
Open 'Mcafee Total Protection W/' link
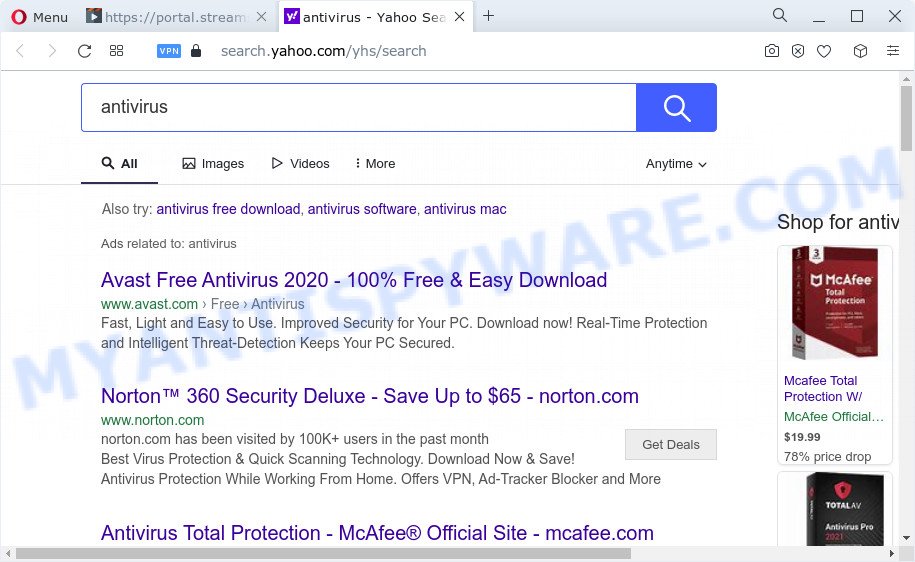pos(823,389)
